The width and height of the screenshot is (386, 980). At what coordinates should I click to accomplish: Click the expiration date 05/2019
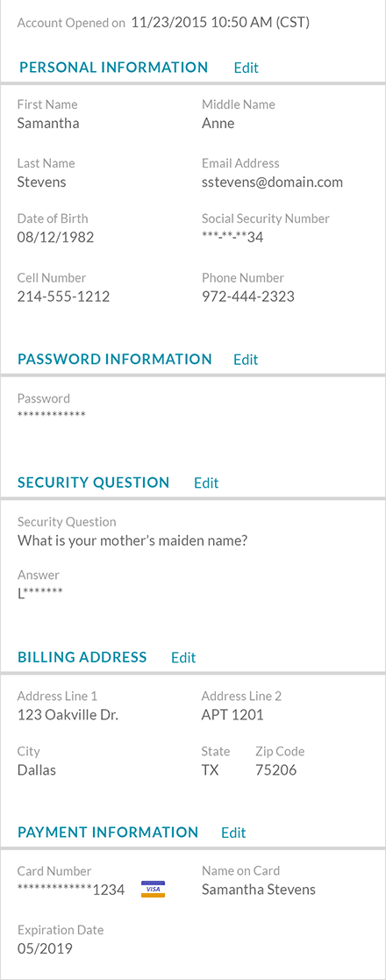45,948
